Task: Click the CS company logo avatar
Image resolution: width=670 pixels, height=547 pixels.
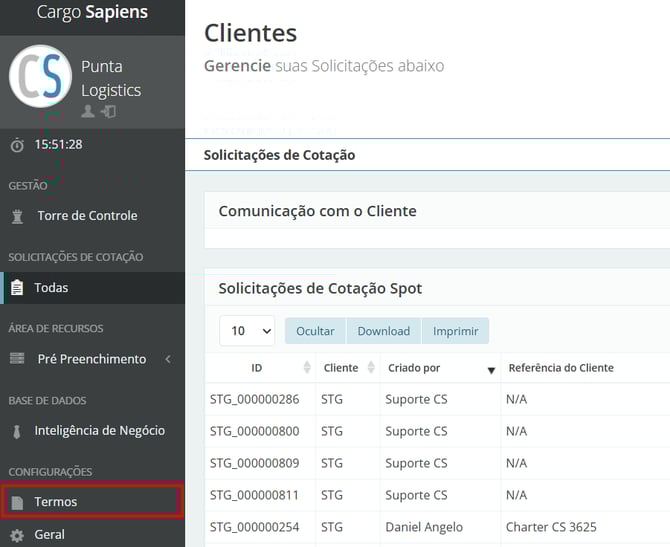Action: point(40,75)
